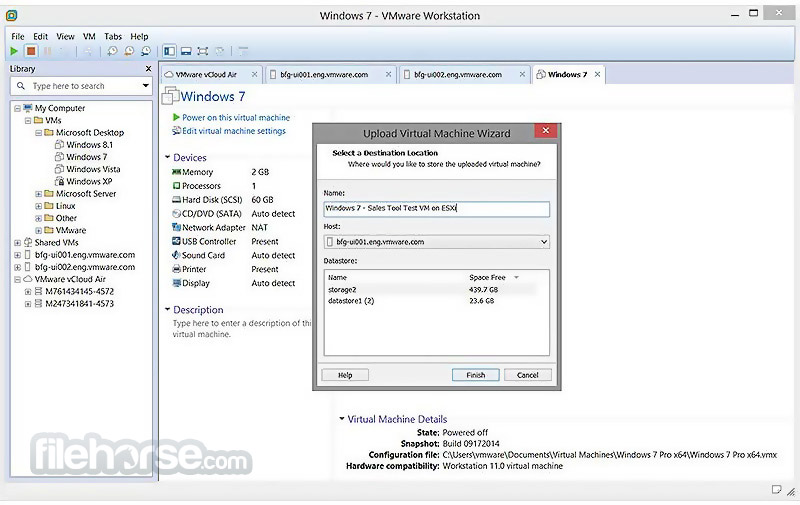The height and width of the screenshot is (505, 800).
Task: Click the greyed-out Unity mode toolbar icon
Action: point(219,51)
